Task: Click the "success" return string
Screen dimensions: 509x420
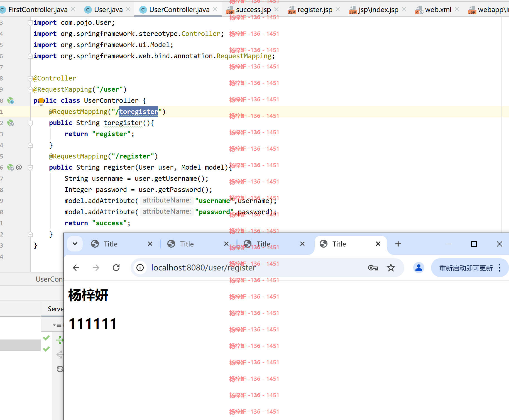Action: point(109,223)
